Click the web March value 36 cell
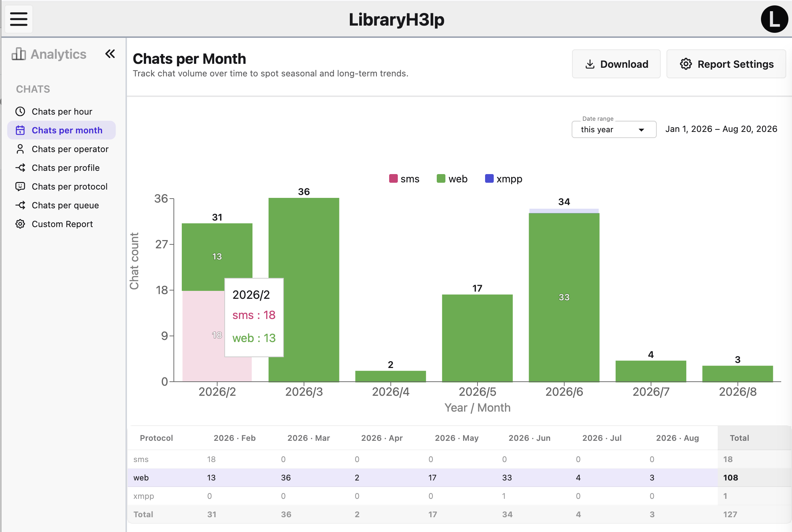Image resolution: width=792 pixels, height=532 pixels. coord(286,478)
